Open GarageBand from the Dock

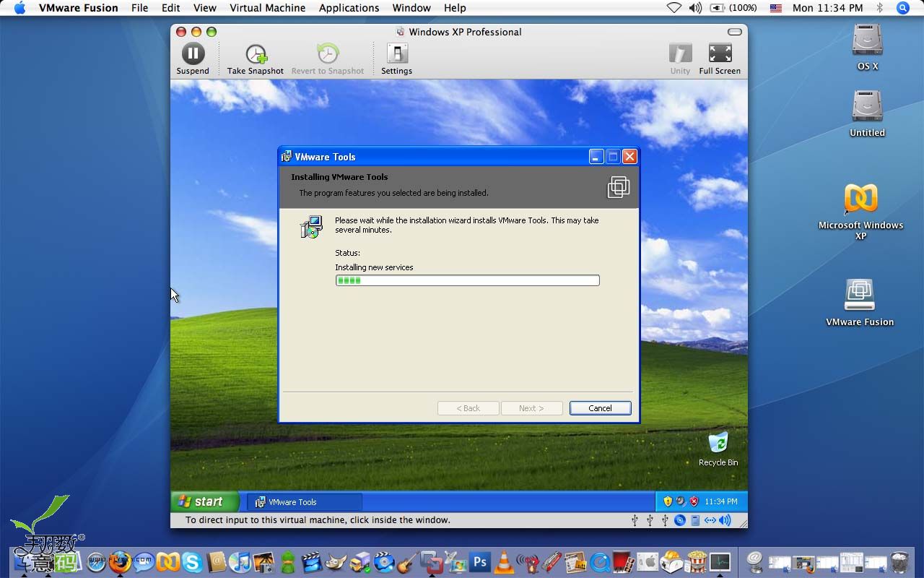pos(406,561)
